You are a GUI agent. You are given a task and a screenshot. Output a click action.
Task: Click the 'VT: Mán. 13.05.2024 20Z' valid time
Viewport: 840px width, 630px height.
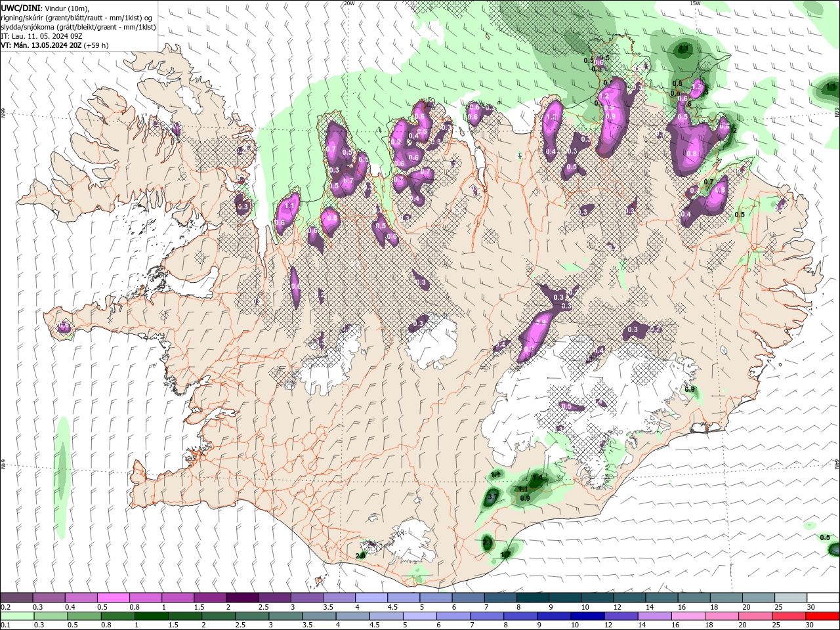tap(41, 45)
